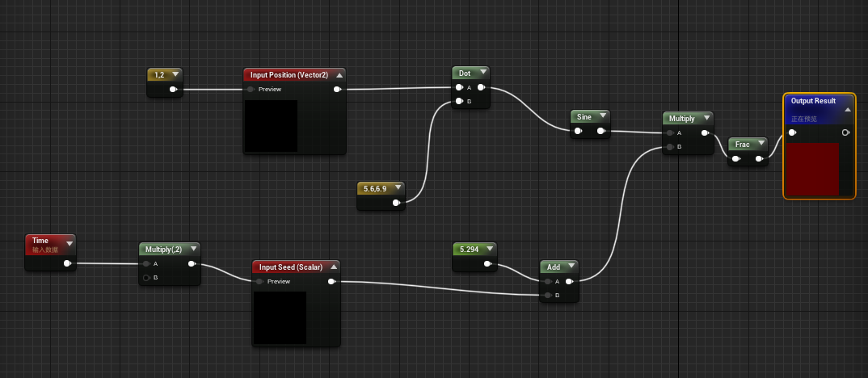Click the output pin of the Frac node
This screenshot has width=868, height=378.
pos(759,159)
